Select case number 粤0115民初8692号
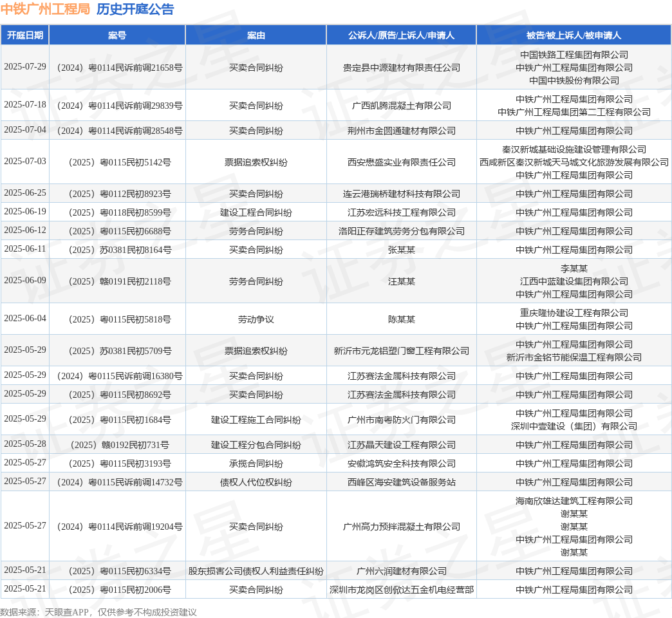Screen dimensions: 672x618 120,395
